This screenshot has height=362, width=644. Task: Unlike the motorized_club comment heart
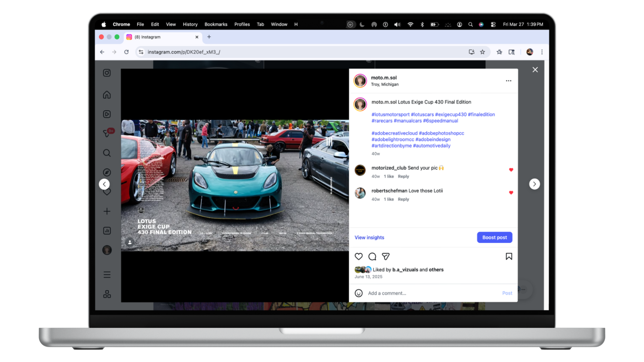click(x=511, y=170)
